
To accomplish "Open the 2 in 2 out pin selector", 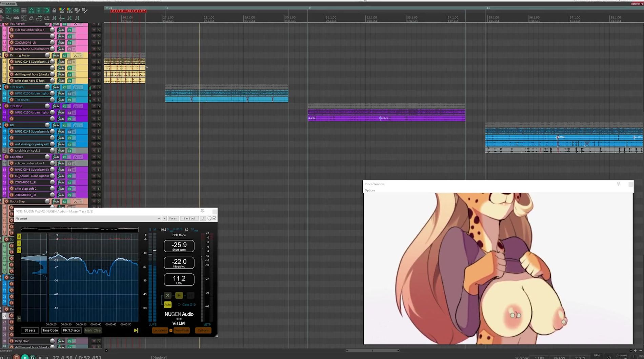I will coord(189,218).
